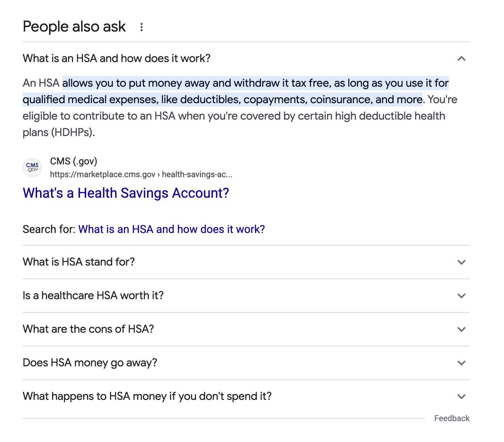504x442 pixels.
Task: Open the three-dot menu beside People also ask
Action: 141,27
